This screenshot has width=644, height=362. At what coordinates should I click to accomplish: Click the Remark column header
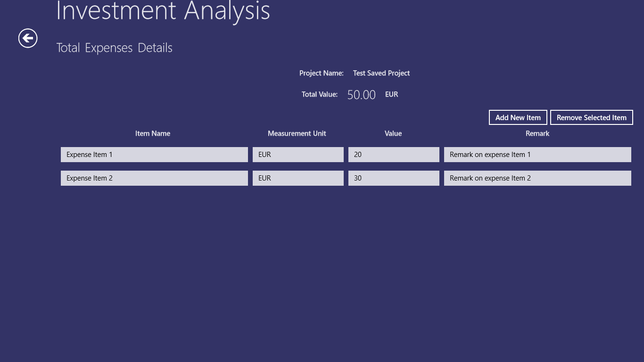537,133
